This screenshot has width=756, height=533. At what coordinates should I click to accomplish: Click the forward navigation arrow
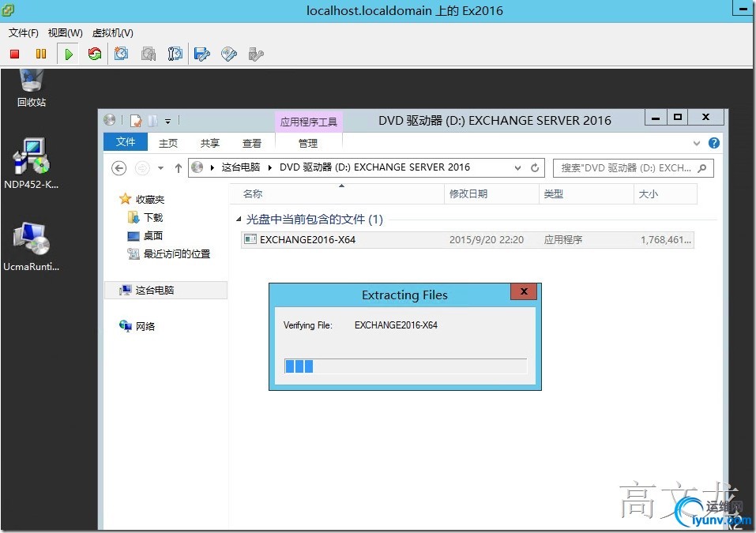click(141, 167)
